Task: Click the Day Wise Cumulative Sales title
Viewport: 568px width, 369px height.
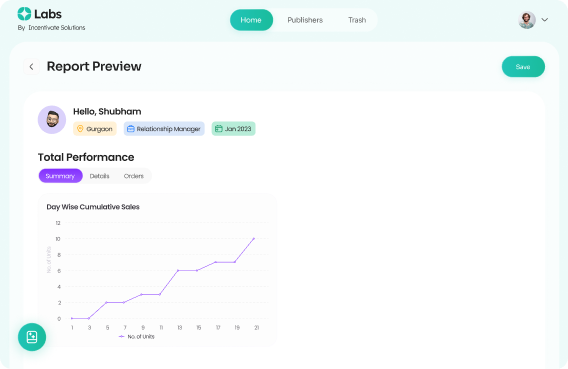Action: (93, 207)
